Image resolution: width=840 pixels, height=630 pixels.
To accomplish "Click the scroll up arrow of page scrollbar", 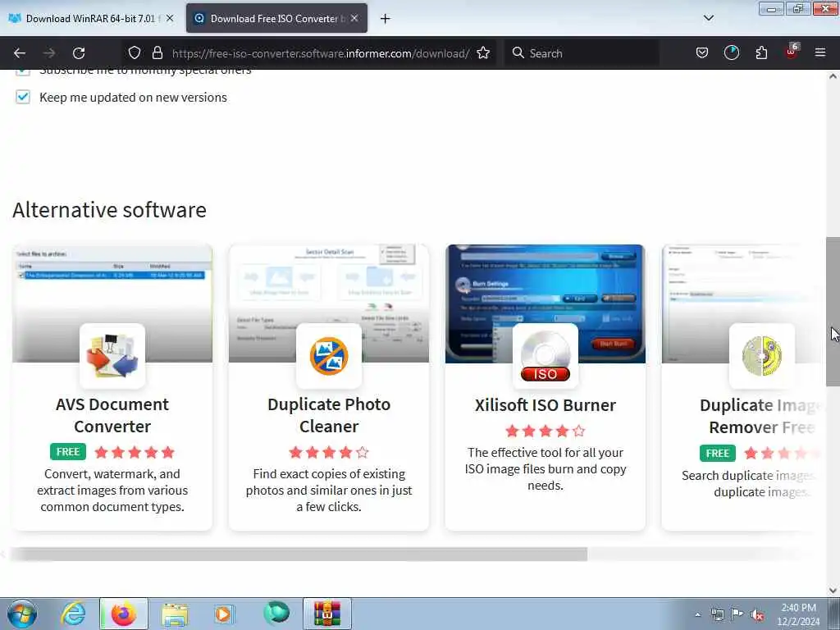I will tap(833, 76).
